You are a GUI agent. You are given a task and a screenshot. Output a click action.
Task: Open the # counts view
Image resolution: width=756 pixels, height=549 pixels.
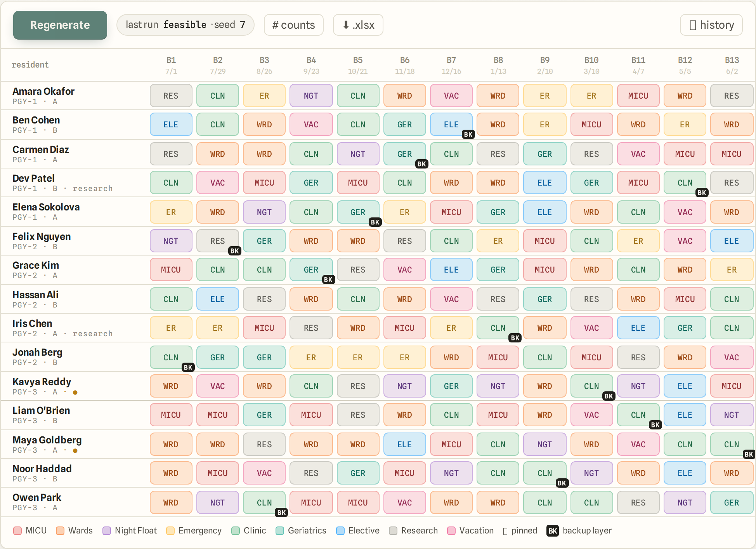click(x=294, y=25)
